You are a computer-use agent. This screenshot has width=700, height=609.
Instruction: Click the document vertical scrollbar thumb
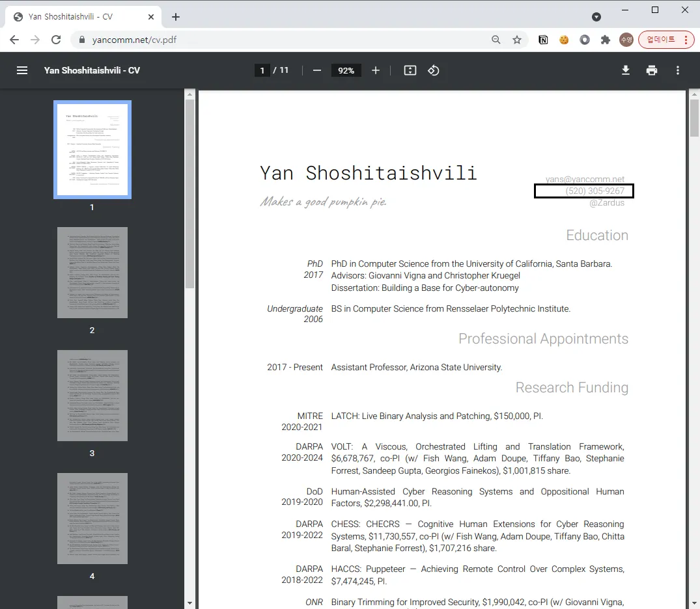[694, 118]
